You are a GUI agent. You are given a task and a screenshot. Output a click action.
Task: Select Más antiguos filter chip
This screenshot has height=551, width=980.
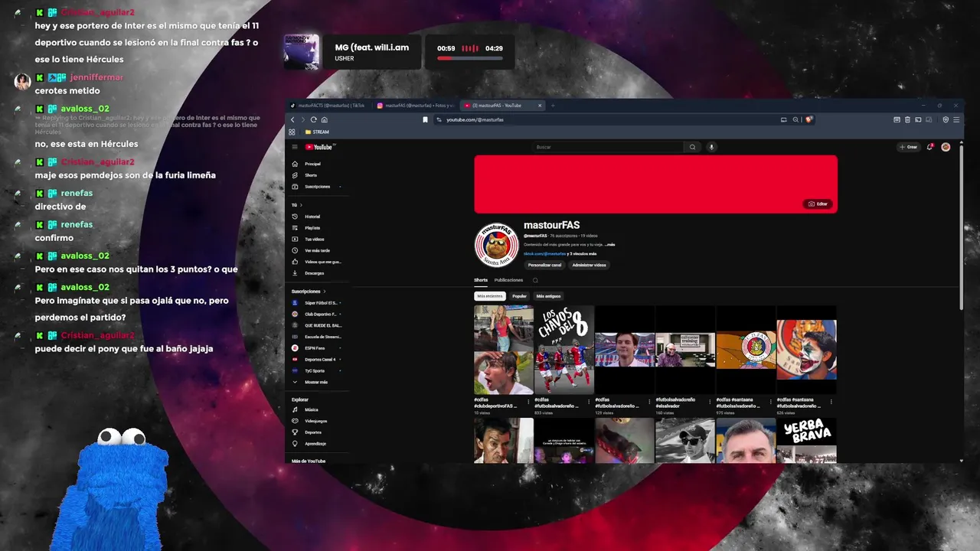click(548, 296)
